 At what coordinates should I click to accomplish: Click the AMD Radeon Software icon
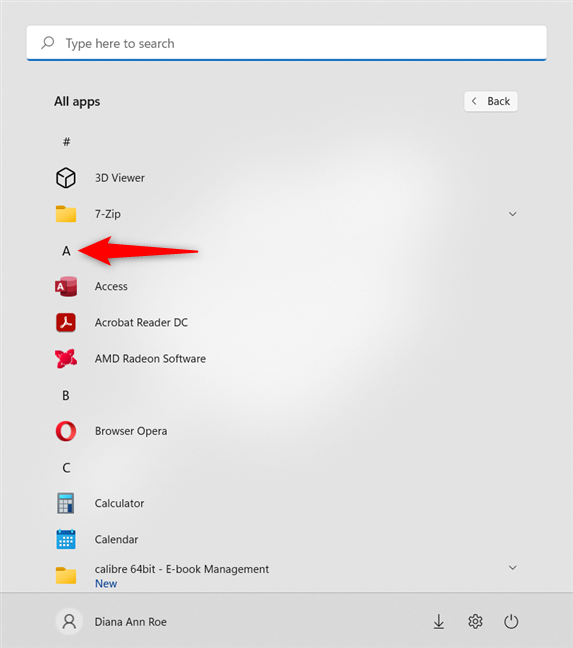(66, 358)
